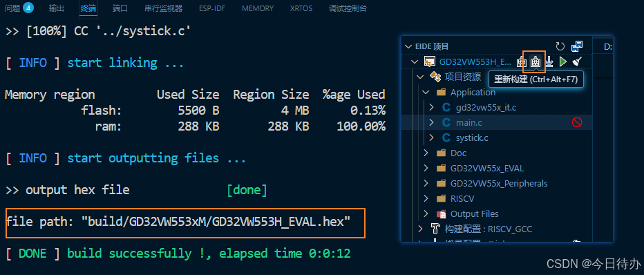Click 'start linking ...' terminal line
This screenshot has height=275, width=644.
125,63
